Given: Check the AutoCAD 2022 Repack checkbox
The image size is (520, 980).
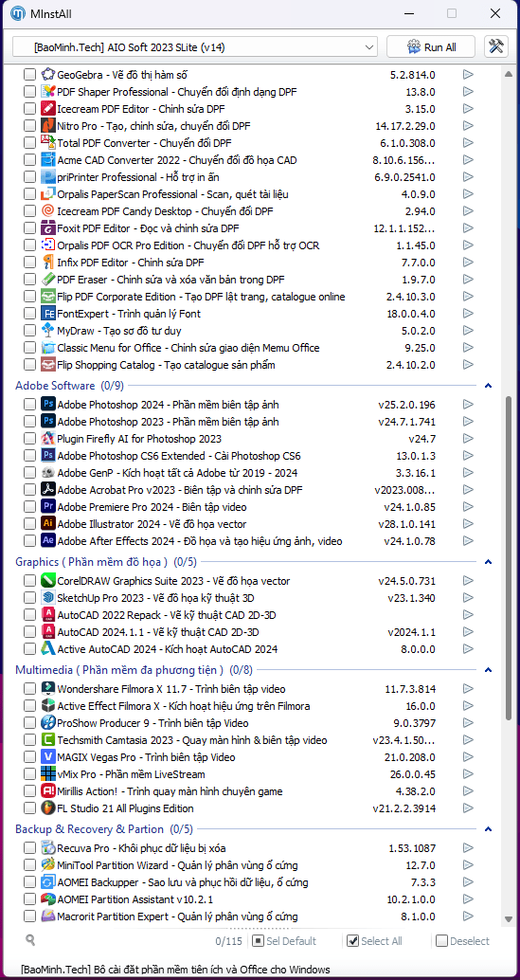Looking at the screenshot, I should pyautogui.click(x=30, y=615).
